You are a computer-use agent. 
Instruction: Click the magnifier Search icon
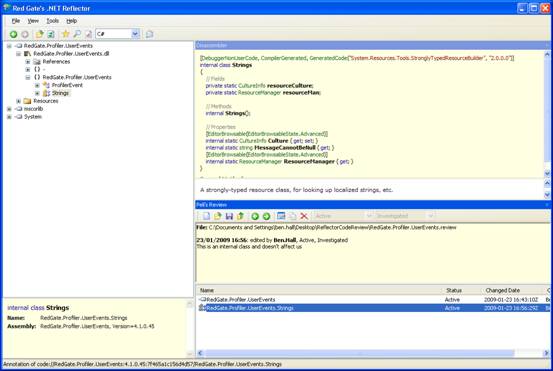(x=77, y=34)
